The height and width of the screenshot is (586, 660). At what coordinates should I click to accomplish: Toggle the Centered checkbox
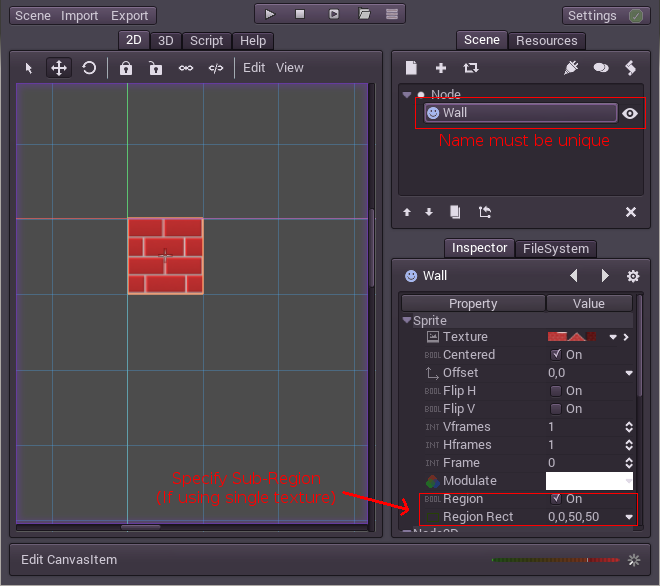[556, 354]
